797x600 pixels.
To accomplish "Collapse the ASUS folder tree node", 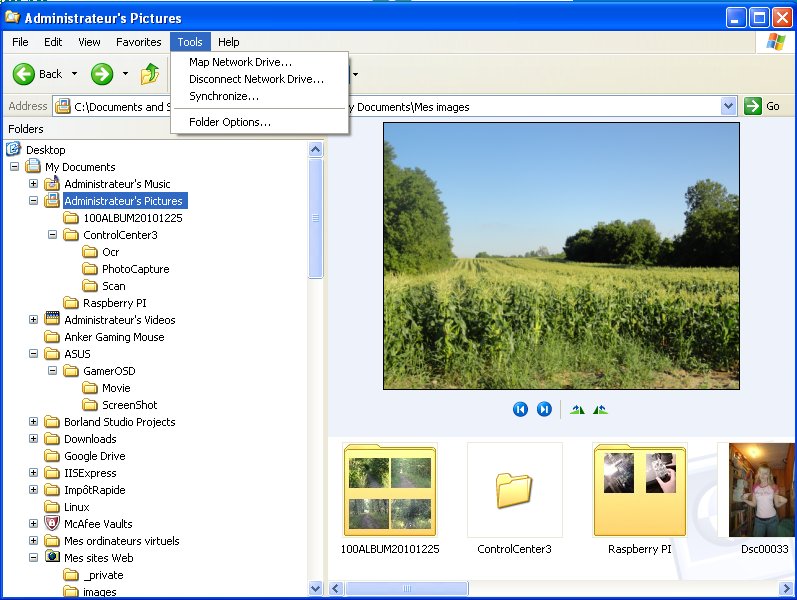I will coord(33,354).
